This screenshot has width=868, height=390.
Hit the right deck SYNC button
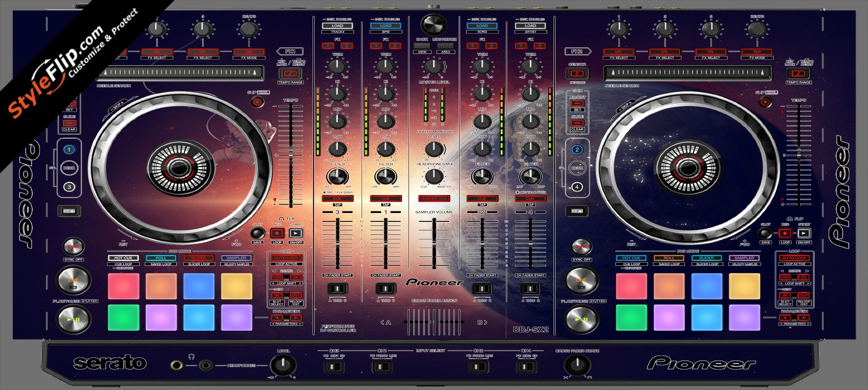(581, 247)
